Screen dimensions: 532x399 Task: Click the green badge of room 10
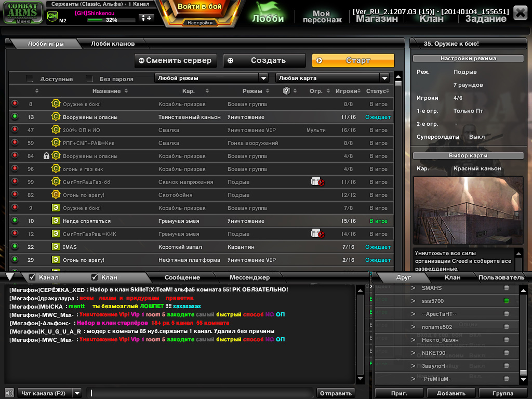pos(56,220)
